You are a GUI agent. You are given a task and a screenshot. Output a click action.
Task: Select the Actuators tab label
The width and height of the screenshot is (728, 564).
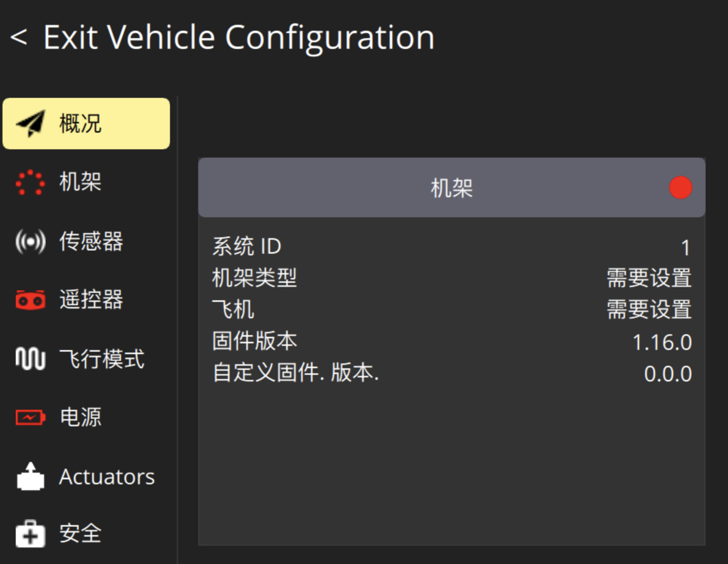tap(107, 476)
